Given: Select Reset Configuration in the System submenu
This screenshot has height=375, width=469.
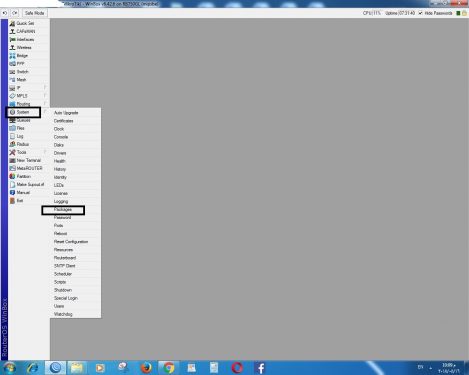Looking at the screenshot, I should coord(71,242).
